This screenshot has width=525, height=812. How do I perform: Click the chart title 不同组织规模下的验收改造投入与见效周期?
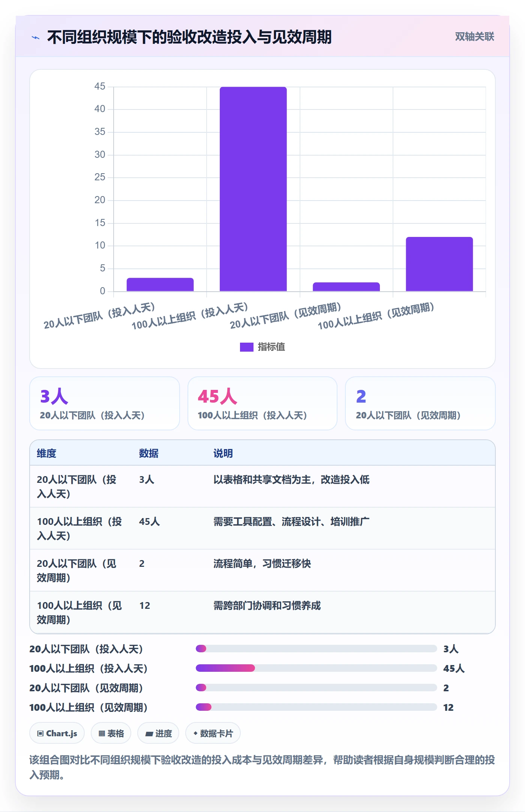click(x=189, y=37)
